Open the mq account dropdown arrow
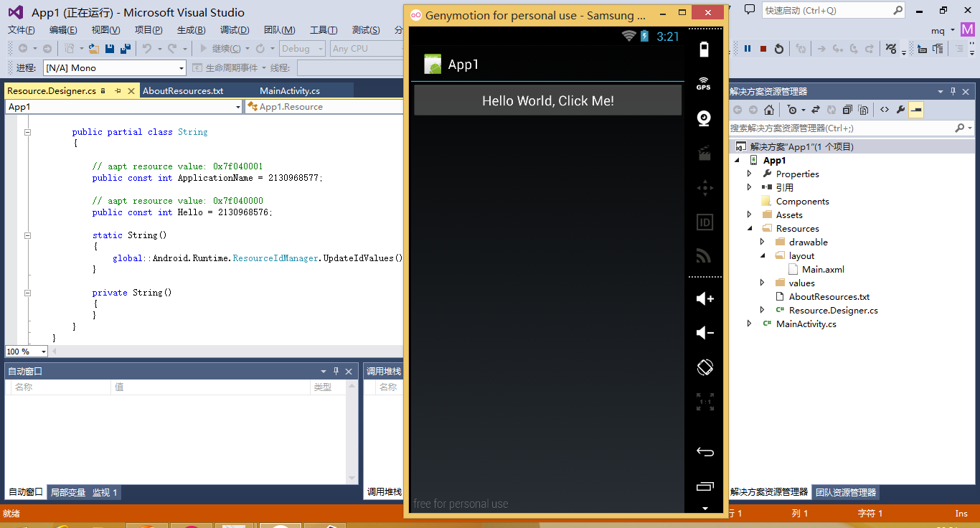This screenshot has height=528, width=980. point(952,29)
